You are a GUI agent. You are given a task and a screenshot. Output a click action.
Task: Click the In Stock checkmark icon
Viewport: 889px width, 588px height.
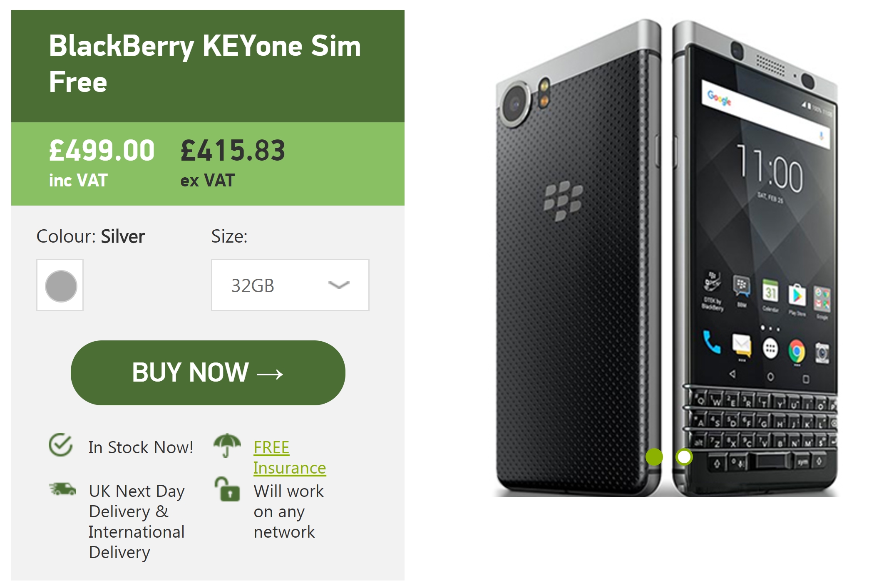coord(61,445)
